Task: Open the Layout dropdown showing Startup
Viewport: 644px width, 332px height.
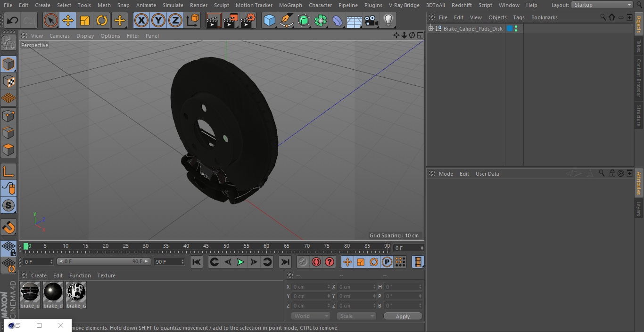Action: (603, 5)
